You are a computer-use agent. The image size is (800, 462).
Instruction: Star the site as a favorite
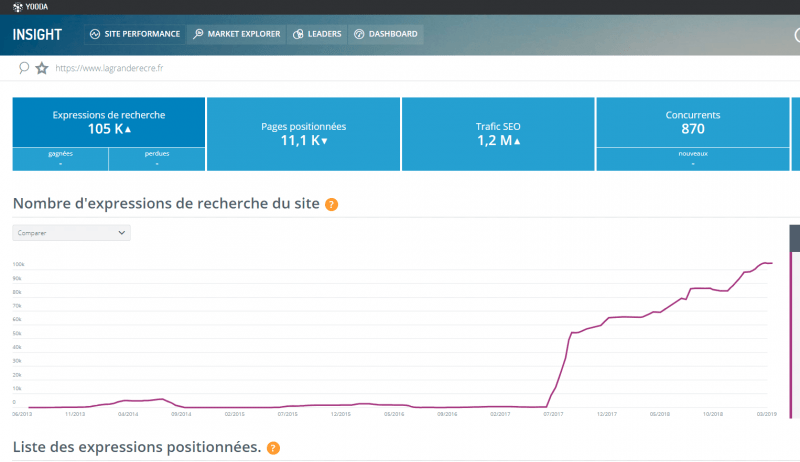pyautogui.click(x=42, y=68)
